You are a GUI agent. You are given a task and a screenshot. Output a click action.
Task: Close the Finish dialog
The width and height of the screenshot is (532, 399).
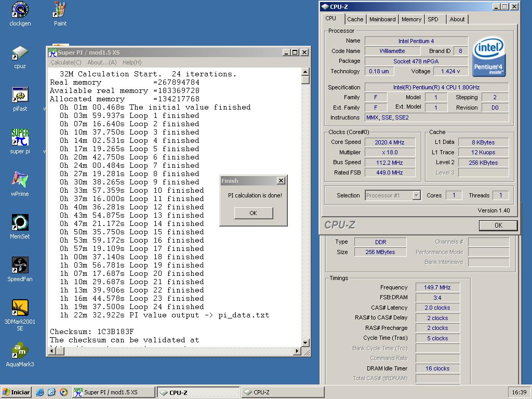(281, 180)
